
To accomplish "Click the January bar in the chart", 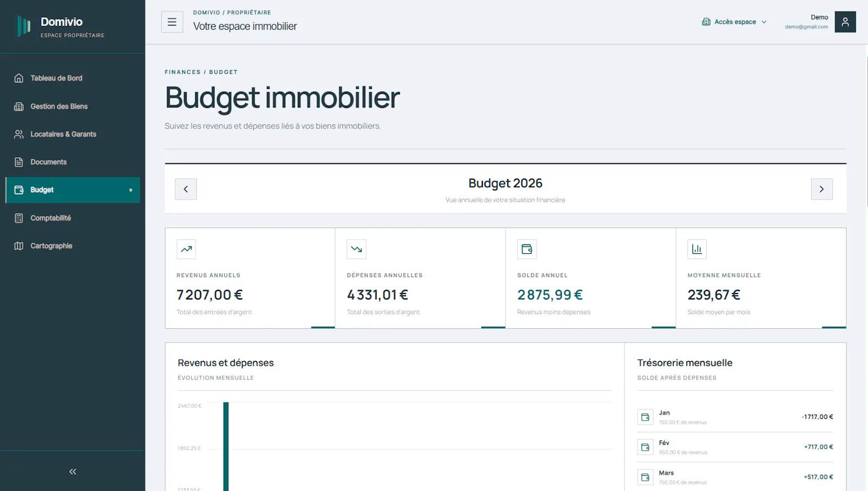I will [226, 447].
